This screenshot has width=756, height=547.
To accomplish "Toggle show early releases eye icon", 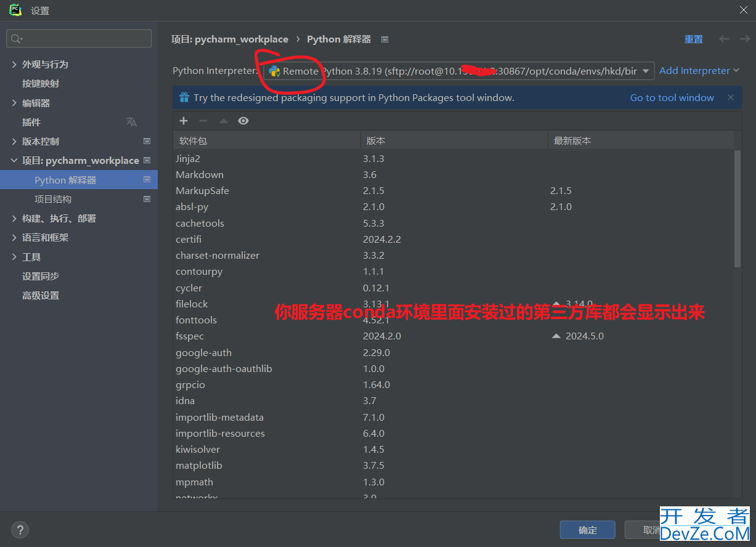I will pos(243,121).
